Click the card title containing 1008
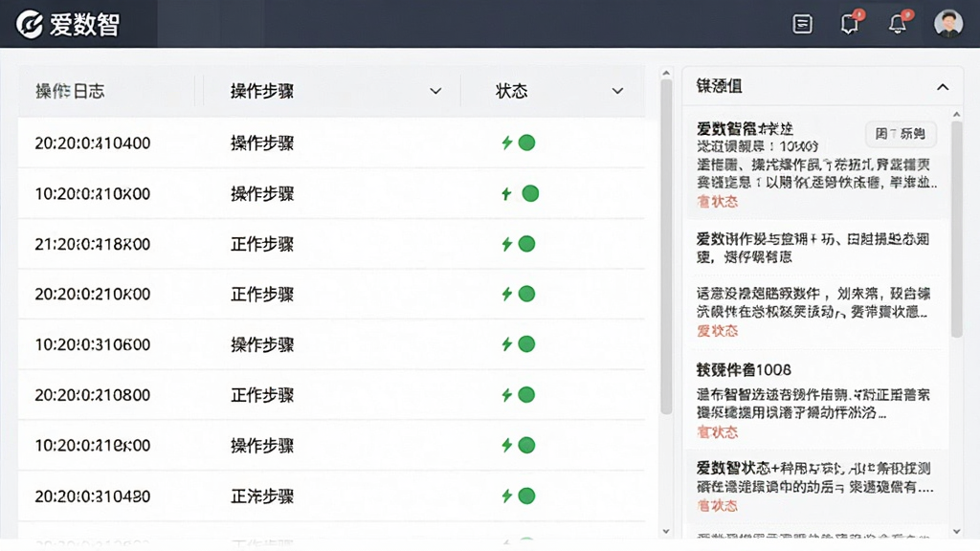This screenshot has height=551, width=980. tap(744, 370)
